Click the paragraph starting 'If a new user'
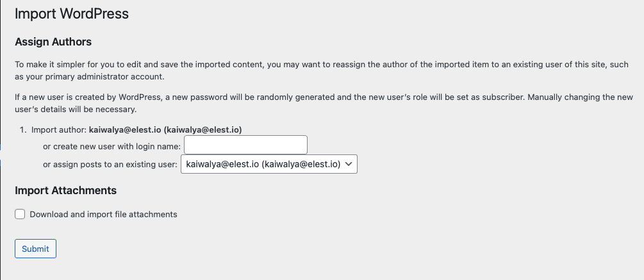Screen dimensions: 644x280 click(x=256, y=97)
